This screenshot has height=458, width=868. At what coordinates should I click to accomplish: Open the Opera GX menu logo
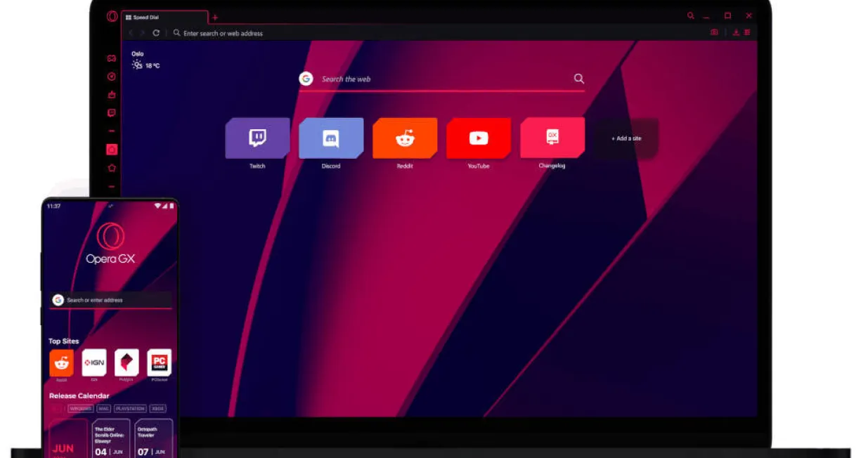(x=112, y=16)
